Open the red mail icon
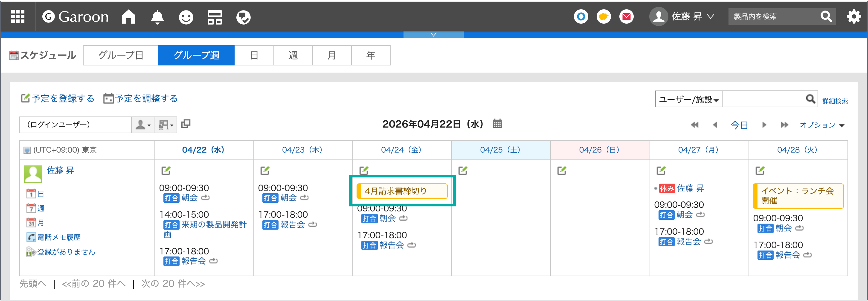This screenshot has height=301, width=868. tap(626, 16)
